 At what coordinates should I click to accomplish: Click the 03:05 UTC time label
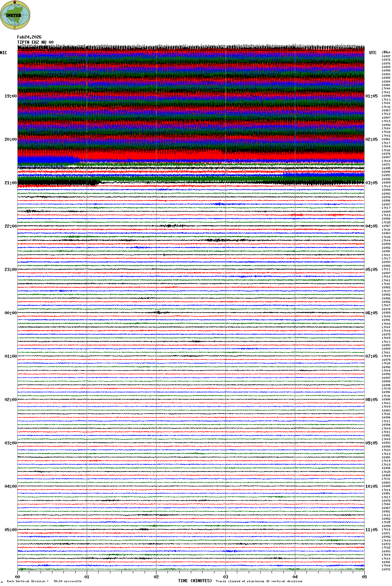(x=371, y=183)
